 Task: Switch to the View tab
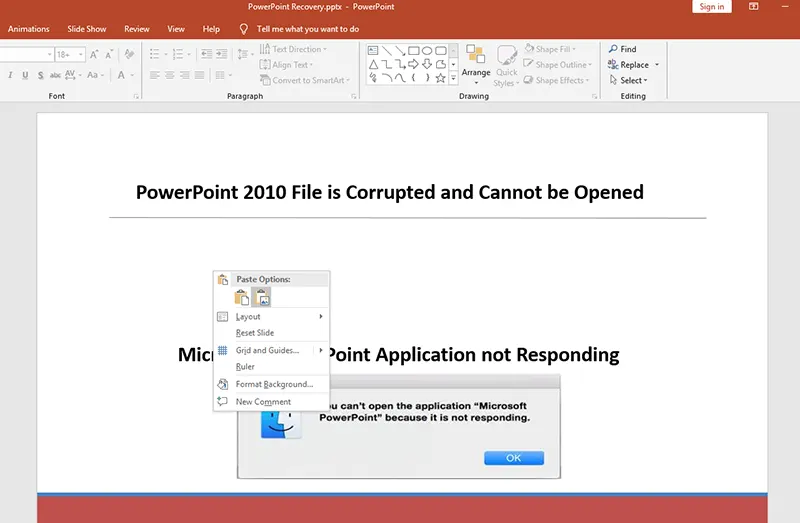tap(176, 29)
